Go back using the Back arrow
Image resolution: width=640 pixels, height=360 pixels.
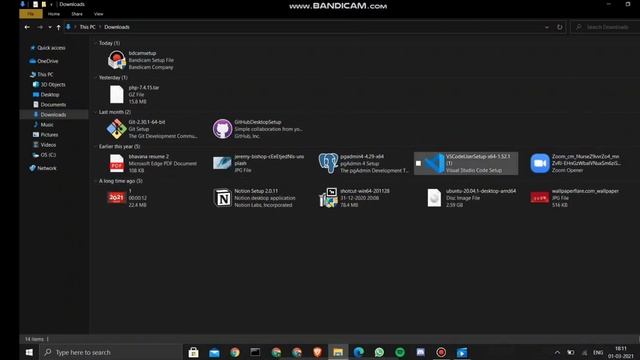click(27, 27)
